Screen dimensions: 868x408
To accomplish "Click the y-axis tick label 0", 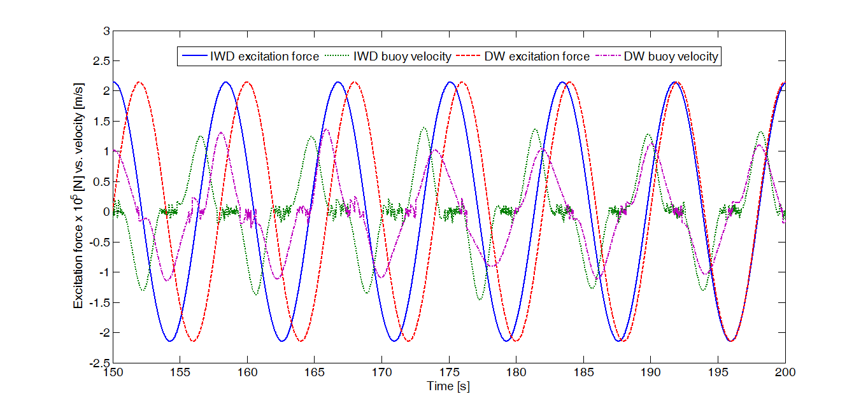I will click(x=106, y=212).
